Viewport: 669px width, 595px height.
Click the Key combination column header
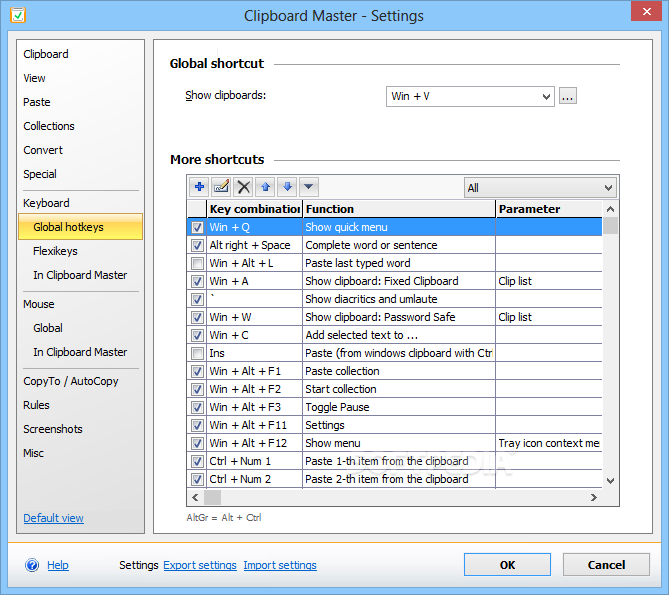coord(255,209)
